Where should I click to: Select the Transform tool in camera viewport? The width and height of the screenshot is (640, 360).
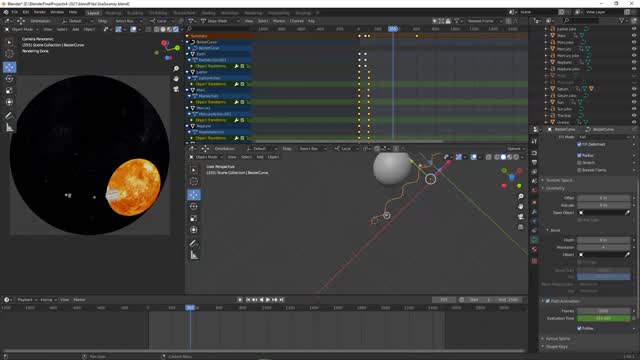pos(9,102)
